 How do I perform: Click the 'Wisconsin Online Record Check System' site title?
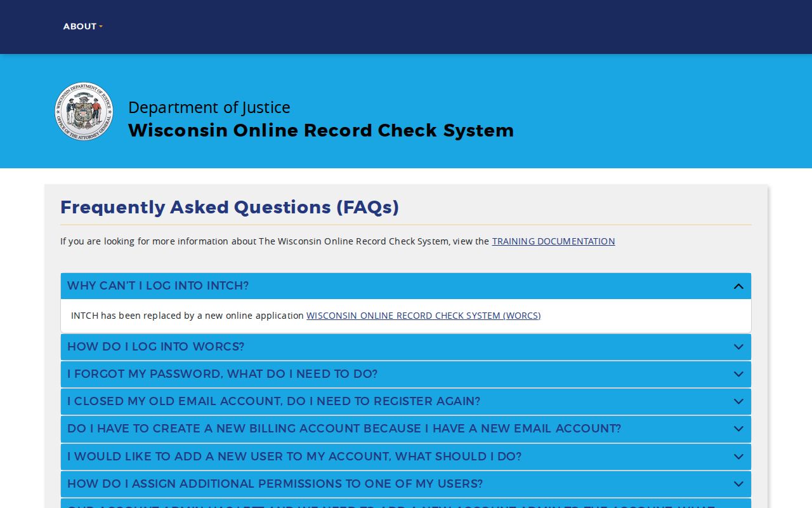coord(321,130)
